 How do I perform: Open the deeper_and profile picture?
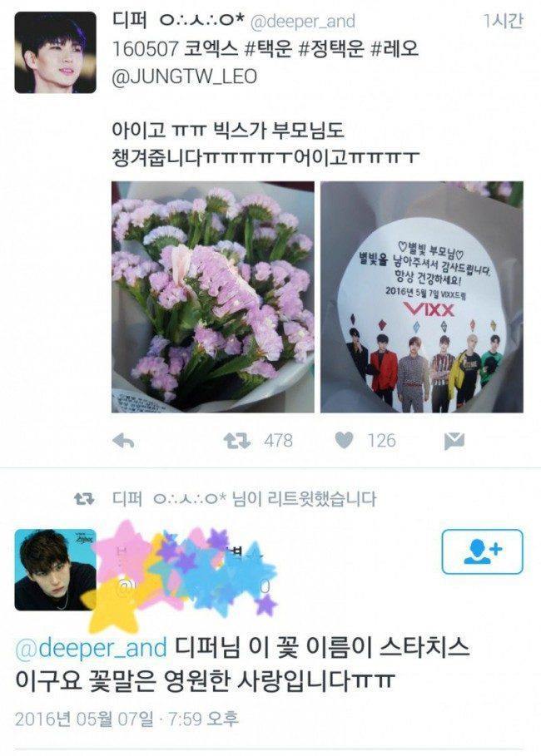56,52
